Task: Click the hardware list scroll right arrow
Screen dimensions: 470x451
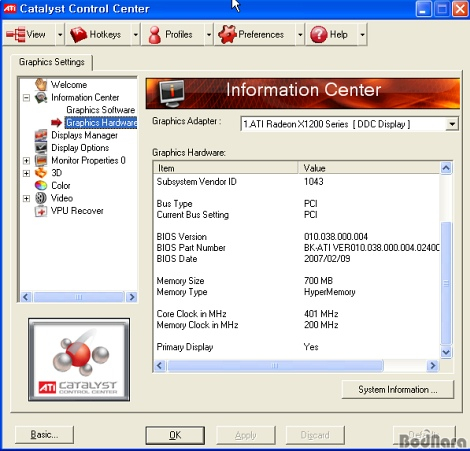Action: pyautogui.click(x=433, y=366)
